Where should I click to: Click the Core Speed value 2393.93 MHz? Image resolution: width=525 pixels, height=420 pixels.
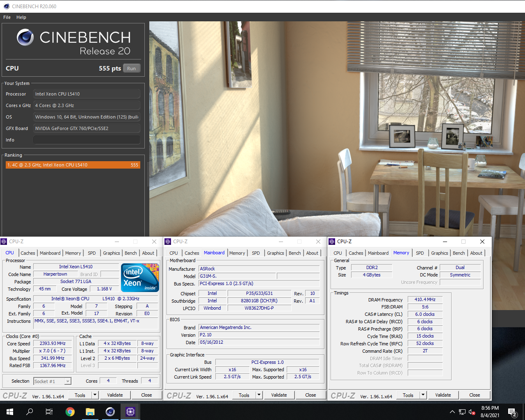pos(52,344)
